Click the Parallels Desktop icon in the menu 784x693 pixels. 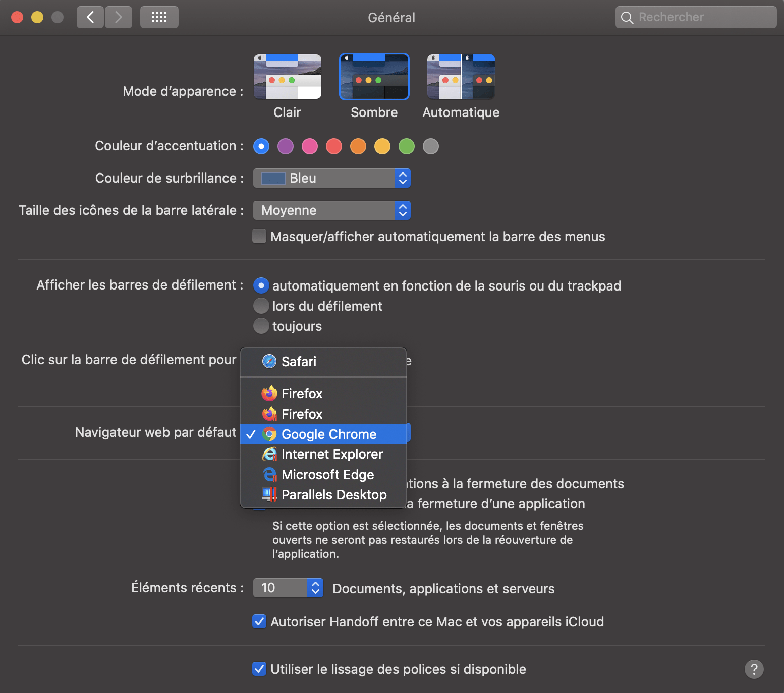(269, 494)
